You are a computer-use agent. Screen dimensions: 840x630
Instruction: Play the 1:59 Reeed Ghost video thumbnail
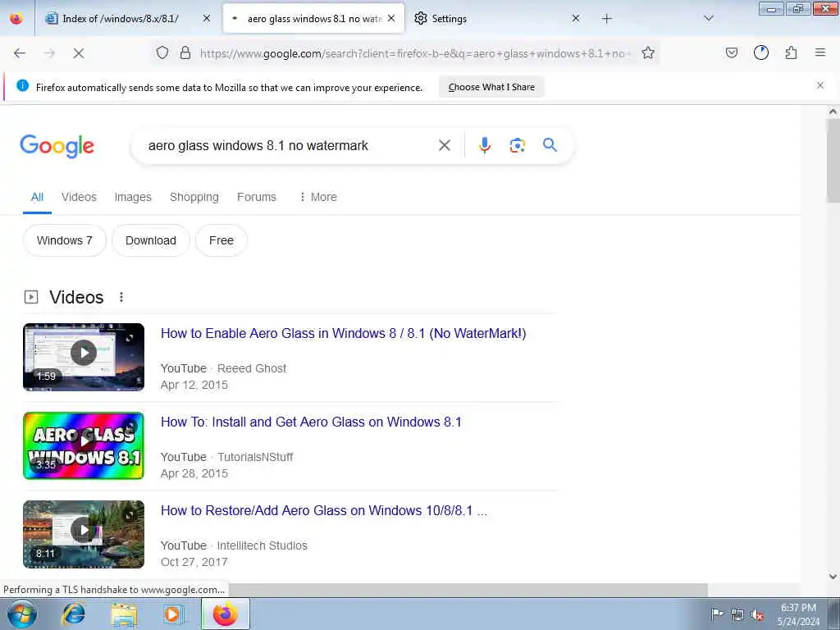click(84, 357)
